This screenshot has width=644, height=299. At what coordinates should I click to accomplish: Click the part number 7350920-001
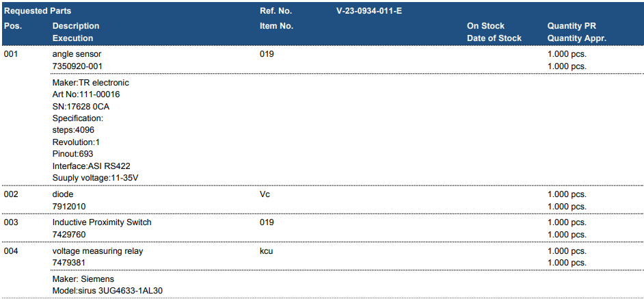coord(77,66)
